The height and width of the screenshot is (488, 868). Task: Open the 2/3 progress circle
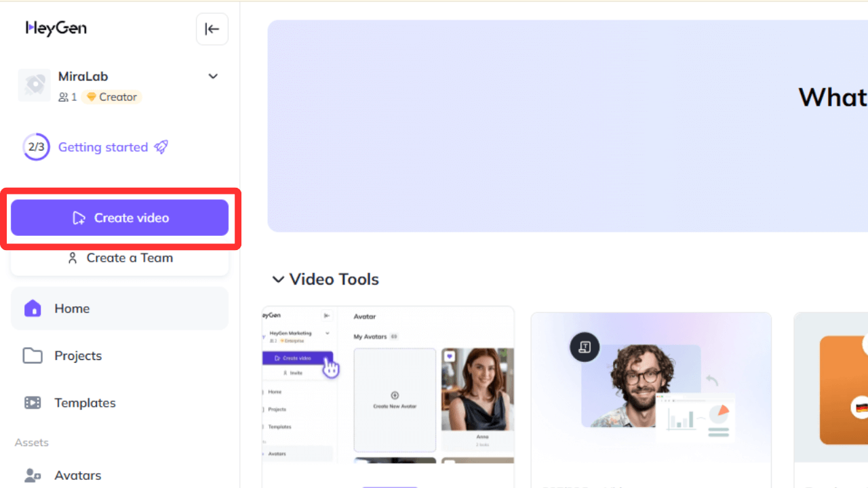point(36,147)
